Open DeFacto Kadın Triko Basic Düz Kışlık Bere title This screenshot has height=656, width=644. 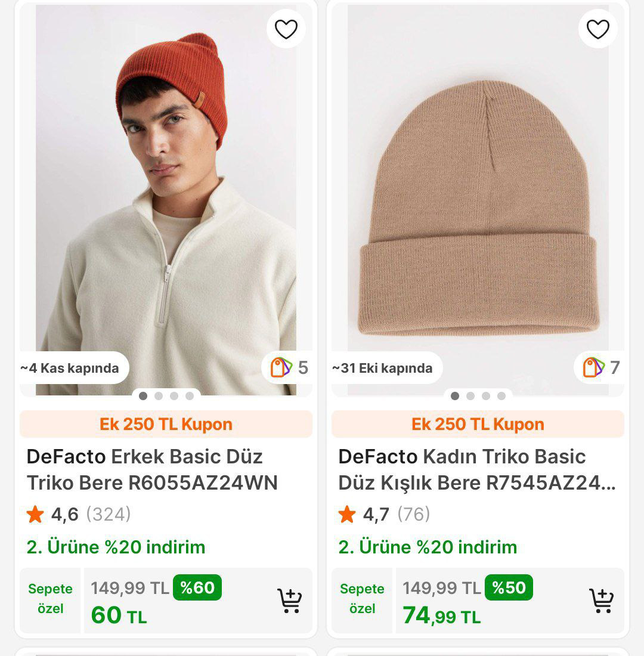pos(476,469)
